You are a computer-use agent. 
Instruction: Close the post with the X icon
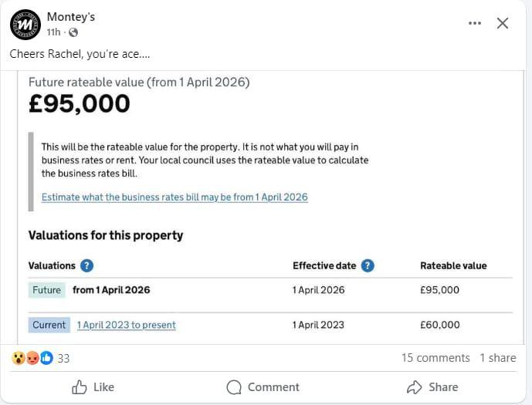pos(503,23)
